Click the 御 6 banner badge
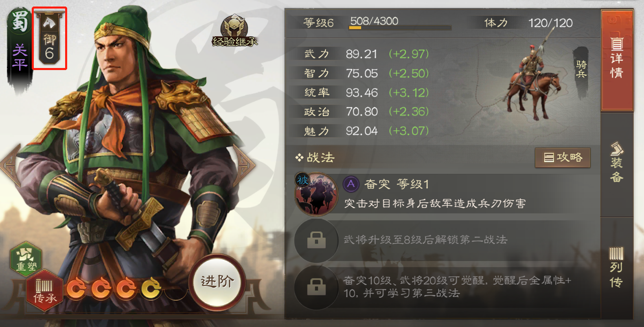 coord(49,39)
